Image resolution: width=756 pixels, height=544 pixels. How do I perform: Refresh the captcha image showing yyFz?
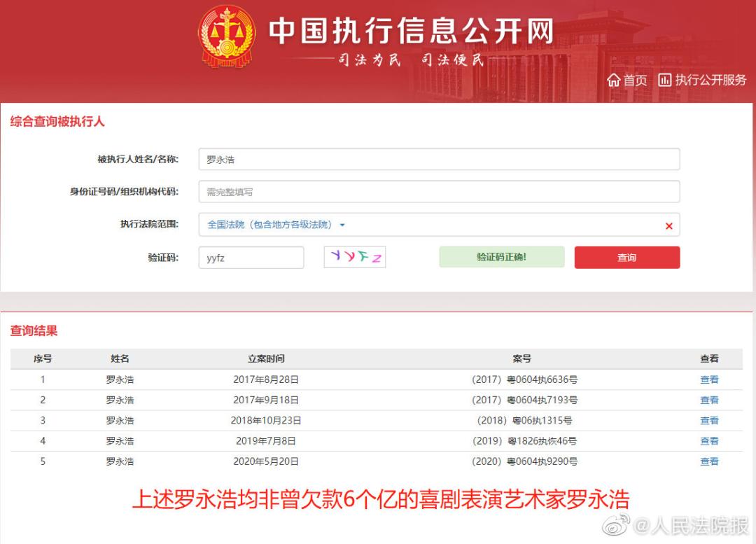[x=354, y=258]
